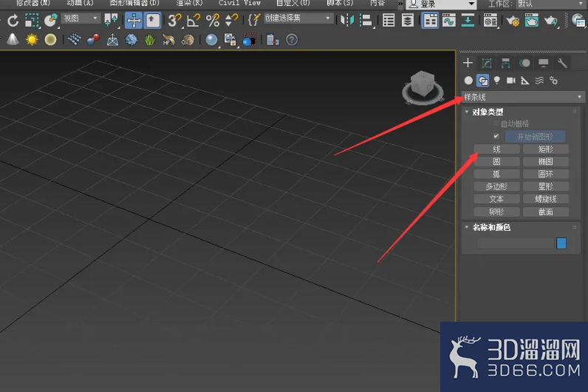Open the Civil View menu

[240, 3]
